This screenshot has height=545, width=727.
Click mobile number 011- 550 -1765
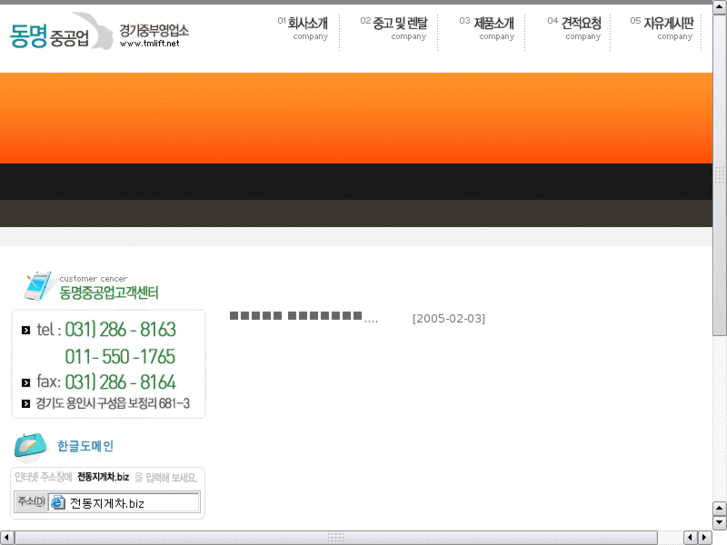pyautogui.click(x=120, y=356)
